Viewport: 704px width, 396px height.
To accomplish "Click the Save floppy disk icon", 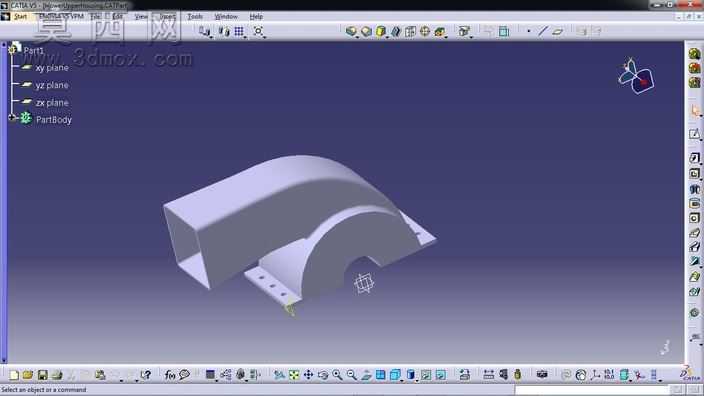I will 43,375.
